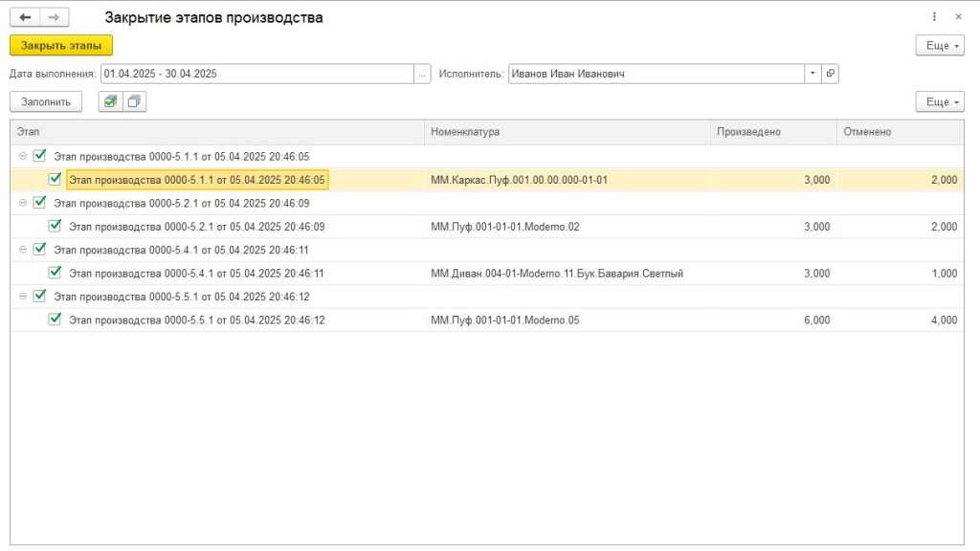This screenshot has height=551, width=980.
Task: Open the form menu with three dots
Action: click(934, 17)
